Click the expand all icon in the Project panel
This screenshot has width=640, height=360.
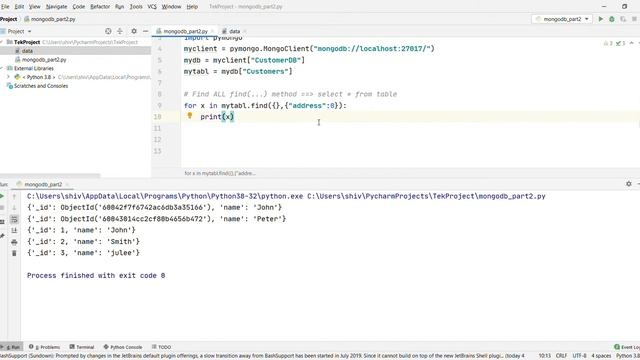point(120,31)
